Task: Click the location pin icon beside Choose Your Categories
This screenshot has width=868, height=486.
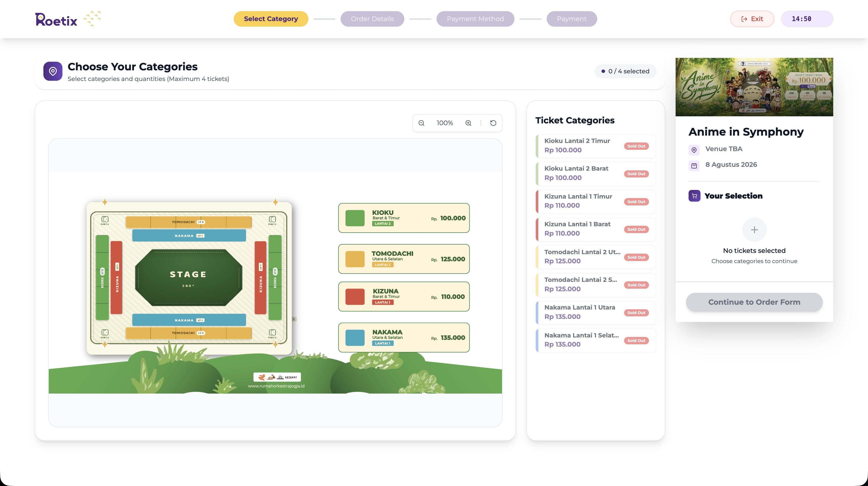Action: pos(53,71)
